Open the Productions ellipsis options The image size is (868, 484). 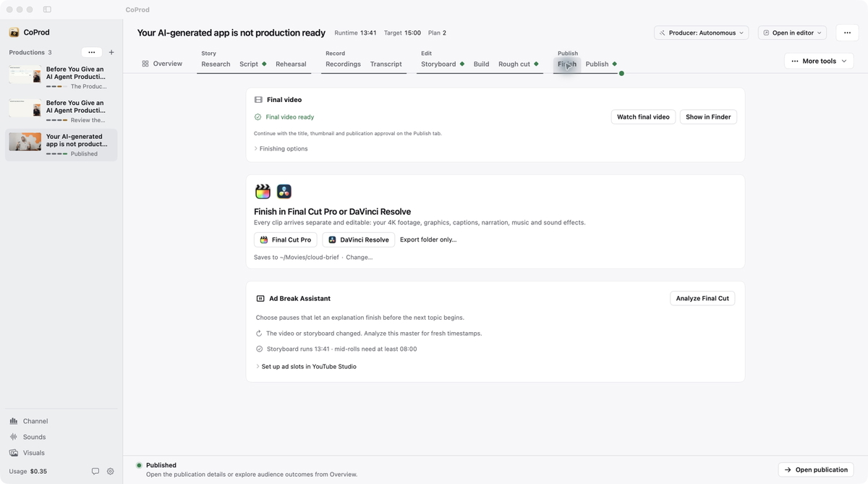[92, 52]
